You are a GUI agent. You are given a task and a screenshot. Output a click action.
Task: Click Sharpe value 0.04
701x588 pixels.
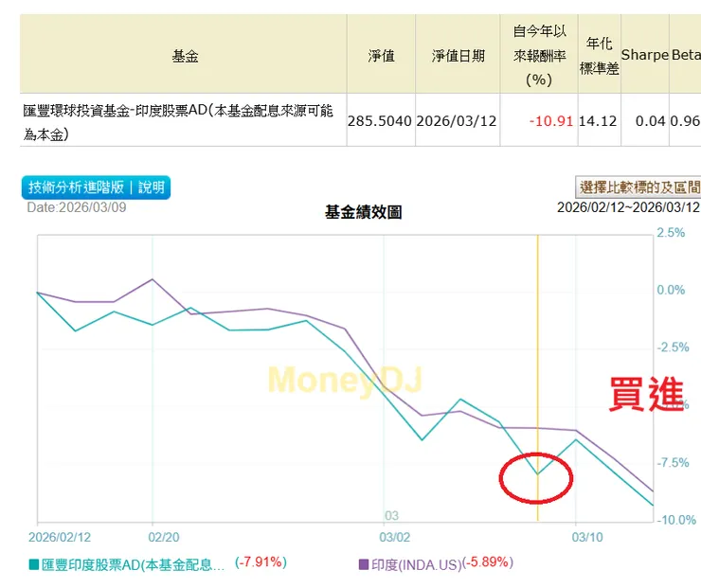[x=651, y=121]
